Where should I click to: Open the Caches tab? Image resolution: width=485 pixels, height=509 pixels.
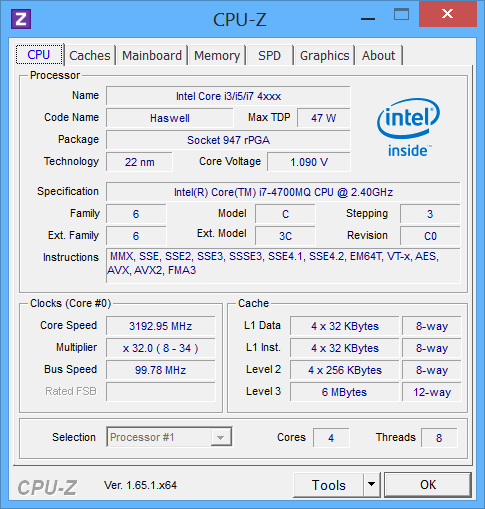point(90,55)
